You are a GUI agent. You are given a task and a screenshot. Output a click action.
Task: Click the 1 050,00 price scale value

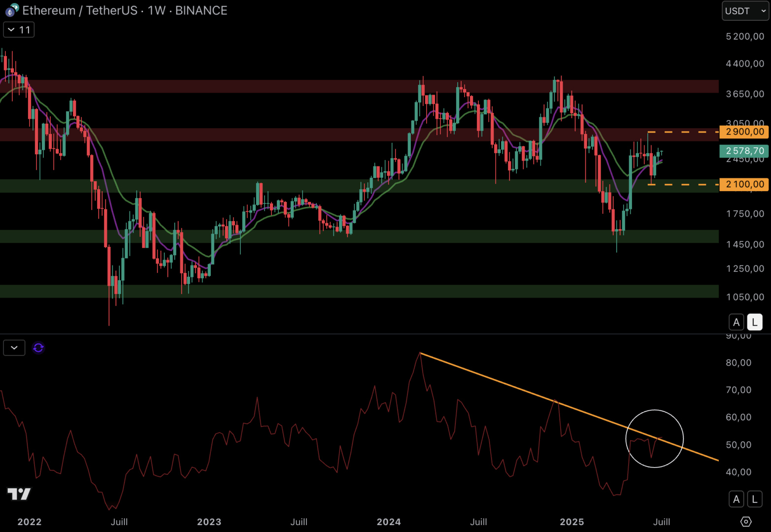pyautogui.click(x=745, y=297)
